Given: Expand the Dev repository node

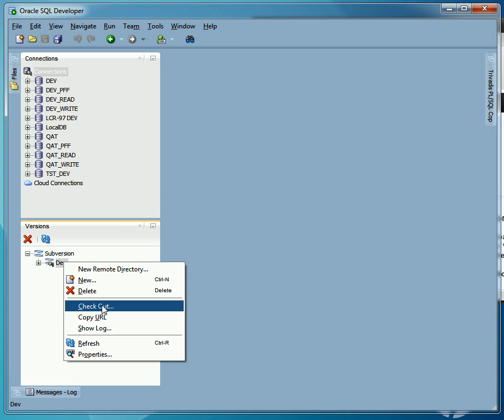Looking at the screenshot, I should pyautogui.click(x=39, y=263).
